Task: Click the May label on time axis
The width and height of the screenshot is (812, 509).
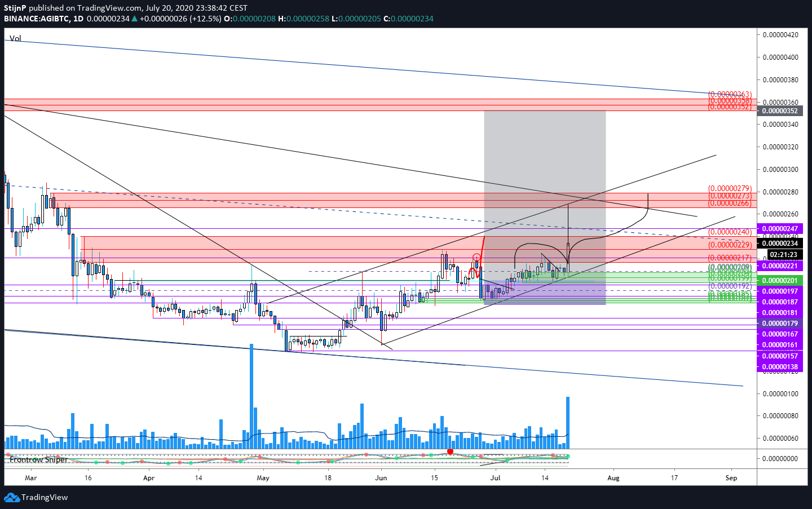Action: click(263, 478)
